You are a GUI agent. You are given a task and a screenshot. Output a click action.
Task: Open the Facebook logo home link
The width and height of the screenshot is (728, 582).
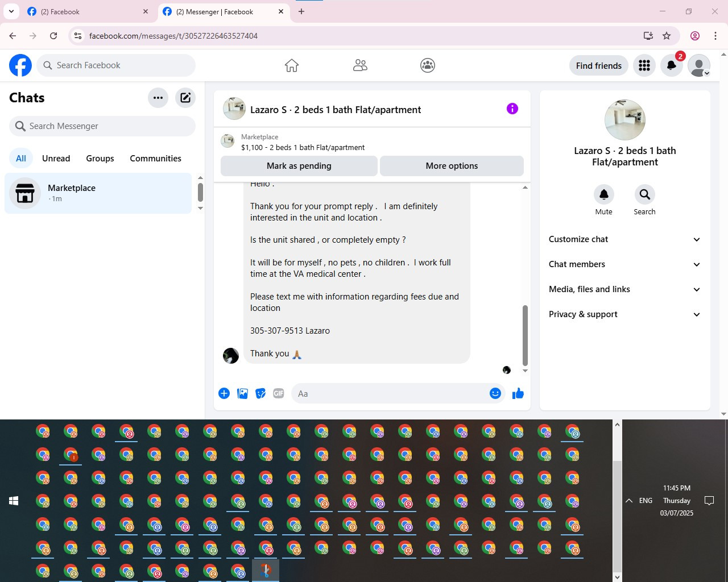[20, 65]
